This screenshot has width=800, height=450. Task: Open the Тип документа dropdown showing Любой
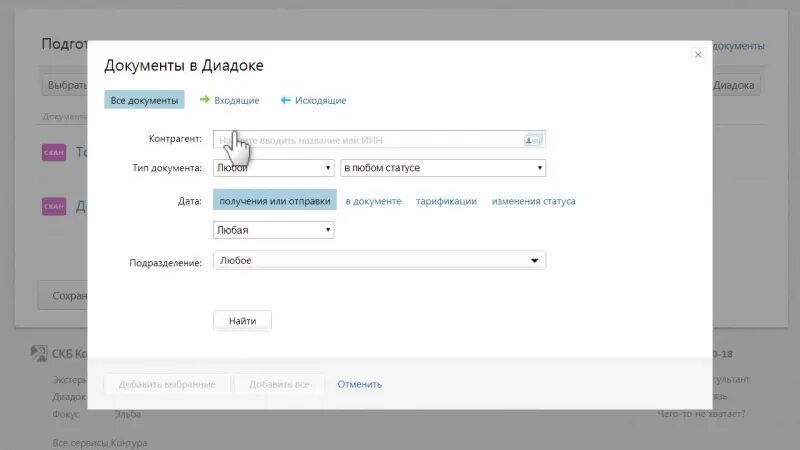point(273,168)
